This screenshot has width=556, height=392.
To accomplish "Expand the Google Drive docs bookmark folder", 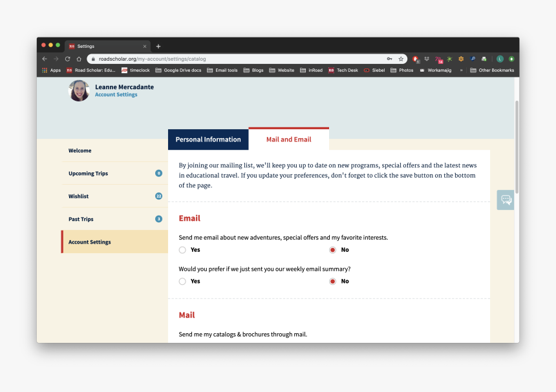I will (x=178, y=70).
